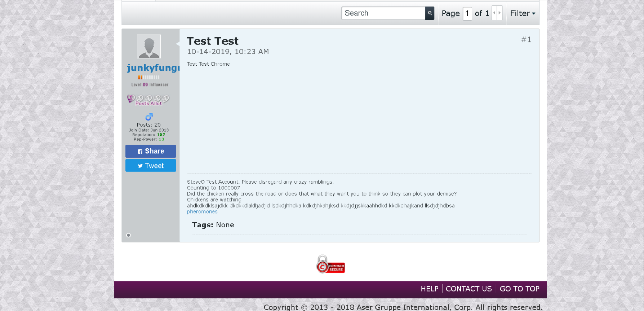The width and height of the screenshot is (644, 311).
Task: Jump up using GO TO TOP
Action: pos(519,289)
